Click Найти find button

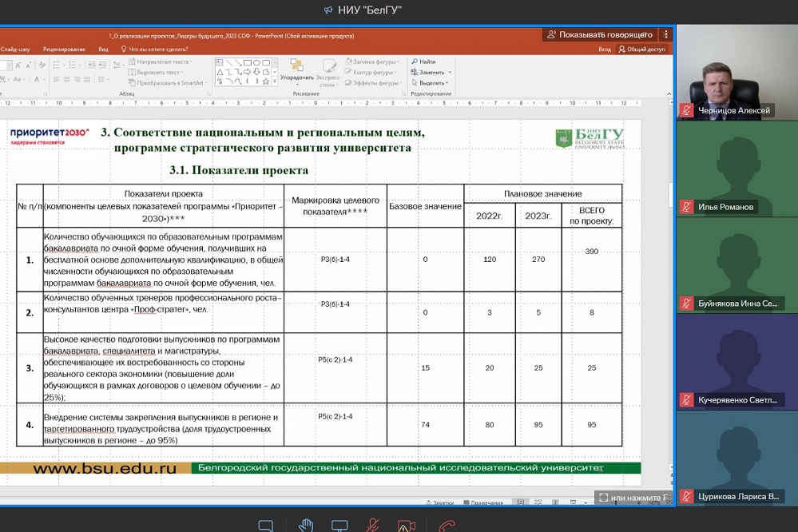point(423,62)
